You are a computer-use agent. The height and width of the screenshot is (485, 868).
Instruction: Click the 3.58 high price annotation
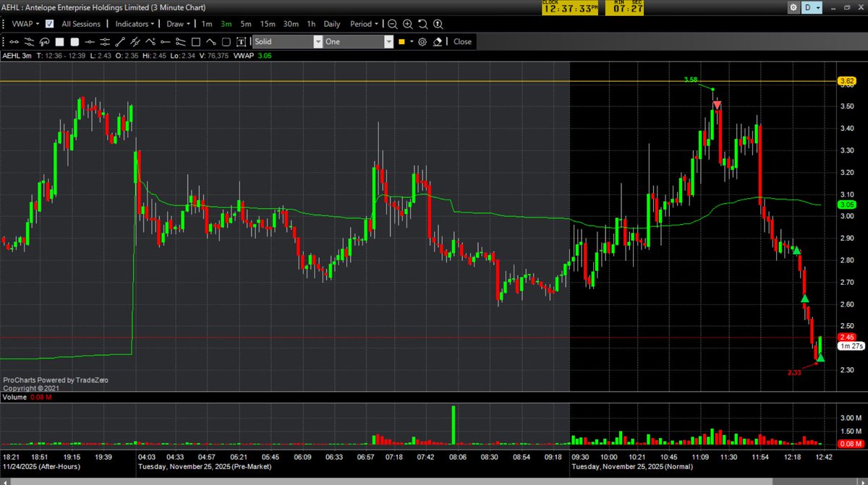click(690, 80)
